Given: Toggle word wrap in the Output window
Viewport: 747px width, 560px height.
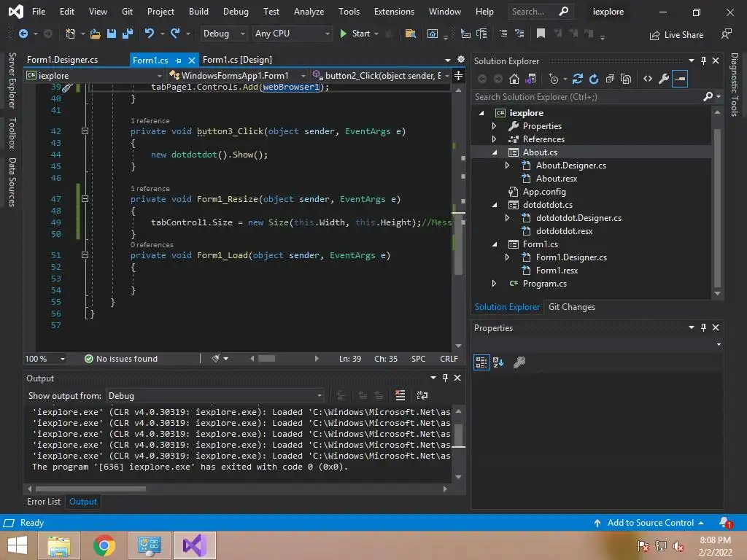Looking at the screenshot, I should click(422, 395).
